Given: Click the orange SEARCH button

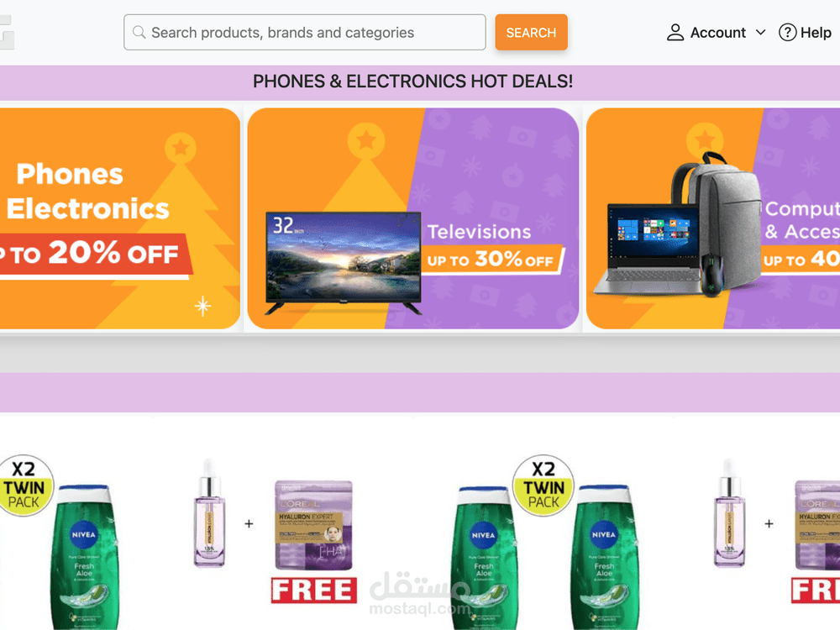Looking at the screenshot, I should (531, 32).
